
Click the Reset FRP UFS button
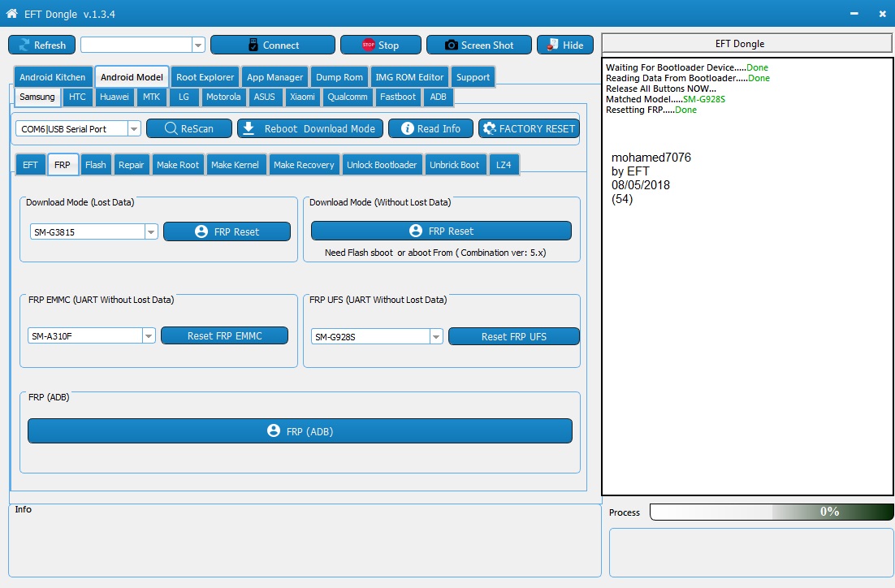pyautogui.click(x=514, y=337)
